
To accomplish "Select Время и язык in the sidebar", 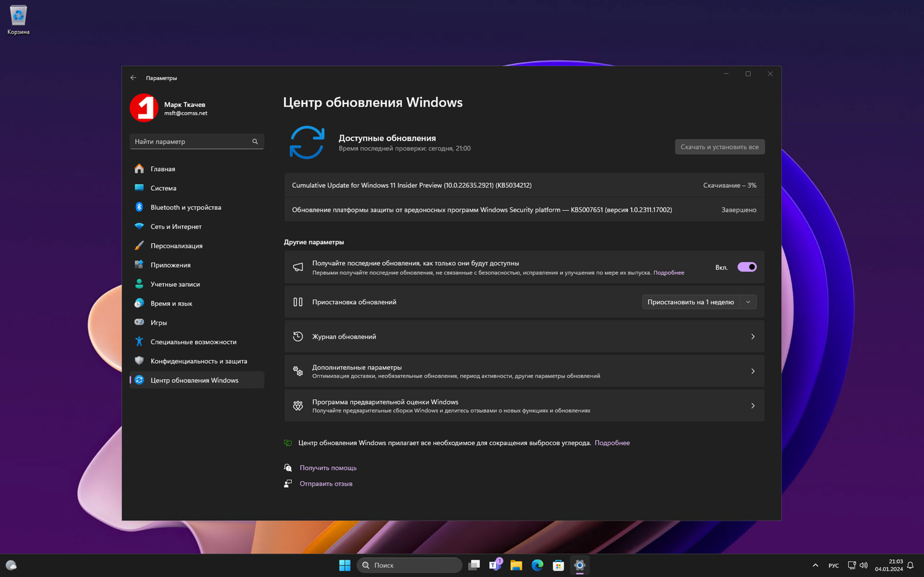I will (x=197, y=304).
